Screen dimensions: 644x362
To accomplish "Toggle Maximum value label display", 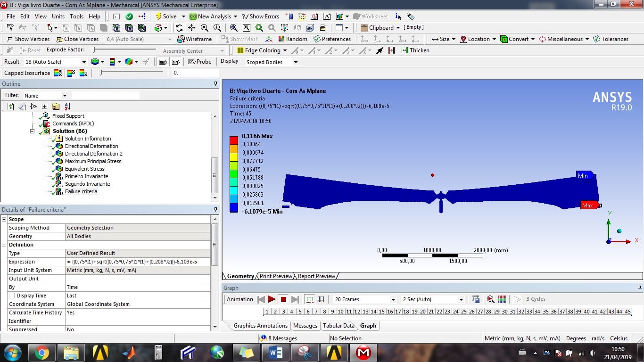I will click(162, 62).
